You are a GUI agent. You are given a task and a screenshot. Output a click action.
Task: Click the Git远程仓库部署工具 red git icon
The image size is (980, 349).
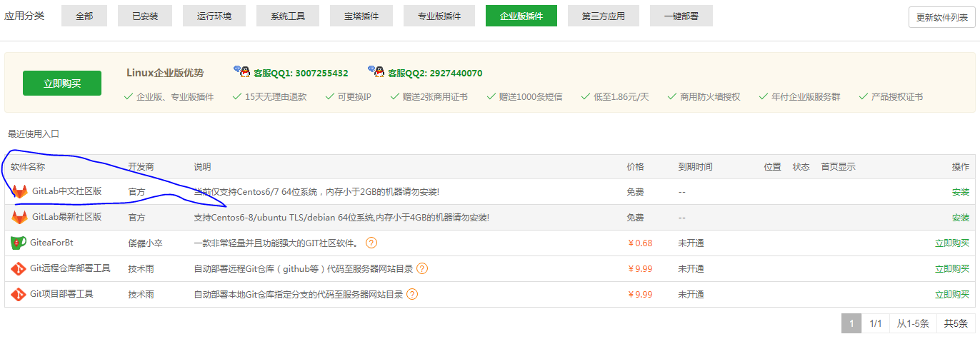click(x=18, y=269)
